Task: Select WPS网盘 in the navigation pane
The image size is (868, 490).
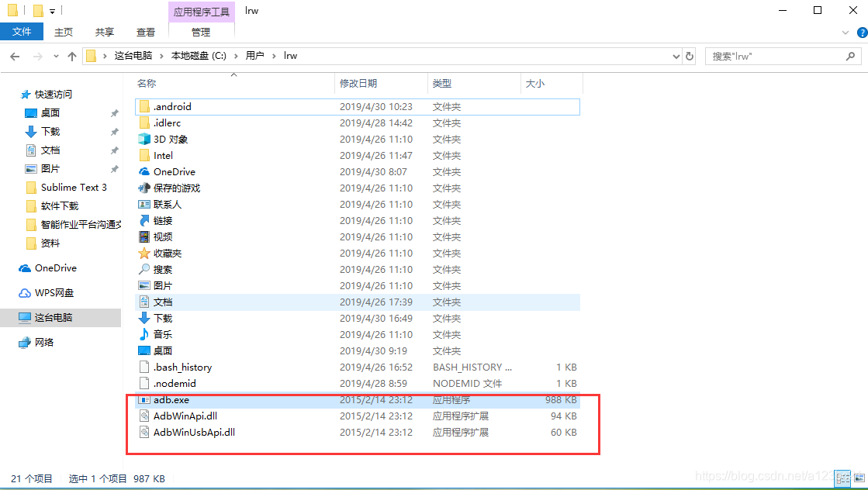Action: click(54, 293)
